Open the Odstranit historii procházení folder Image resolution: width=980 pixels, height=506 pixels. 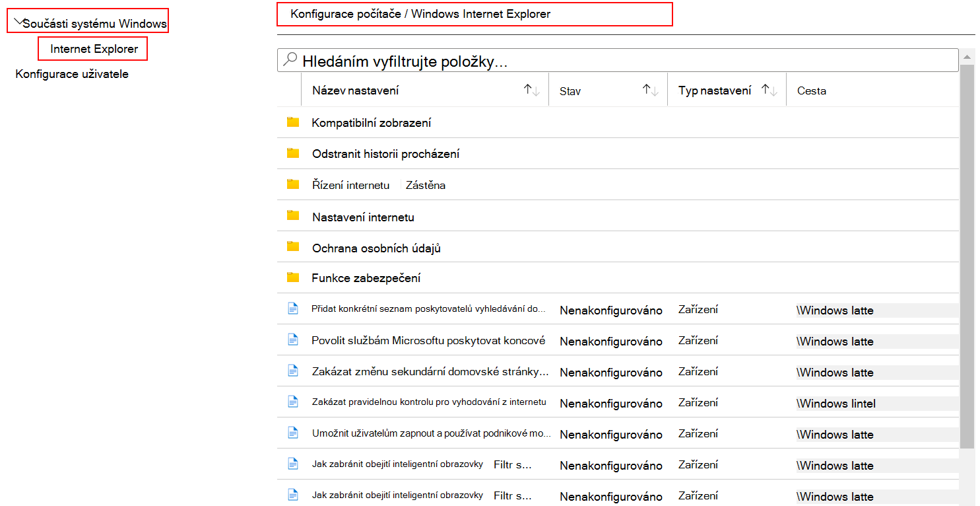coord(386,154)
